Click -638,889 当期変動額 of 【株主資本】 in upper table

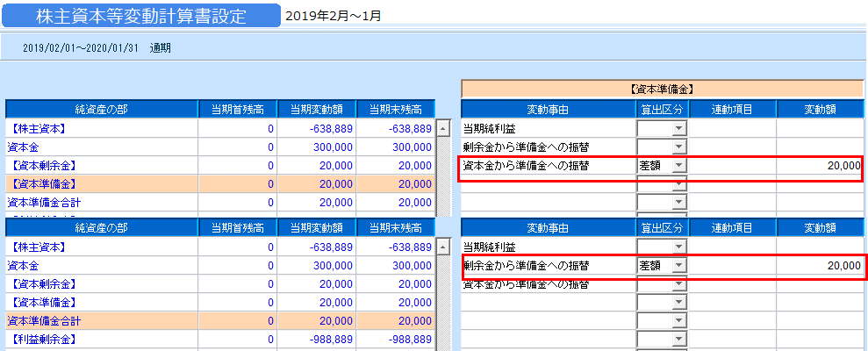(x=317, y=129)
